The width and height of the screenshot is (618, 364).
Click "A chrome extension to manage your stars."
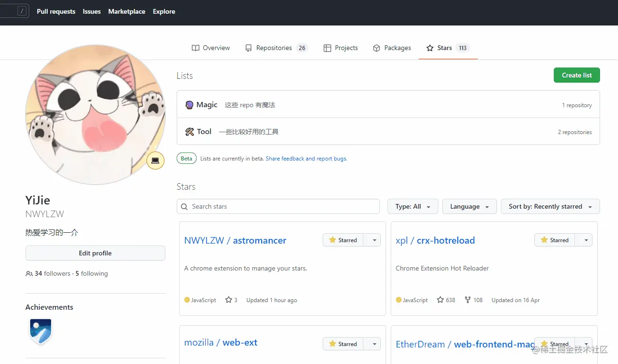pyautogui.click(x=246, y=268)
